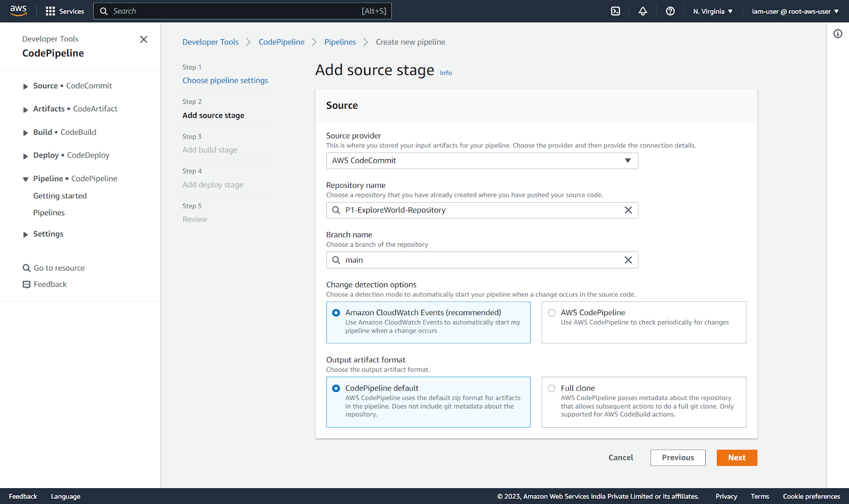Viewport: 849px width, 504px height.
Task: Open Developer Tools breadcrumb link
Action: (x=211, y=42)
